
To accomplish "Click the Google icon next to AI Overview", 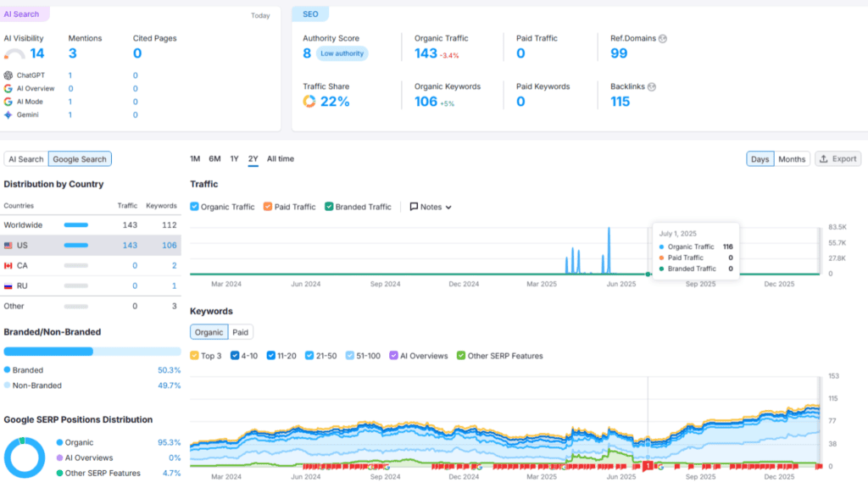I will (x=7, y=88).
